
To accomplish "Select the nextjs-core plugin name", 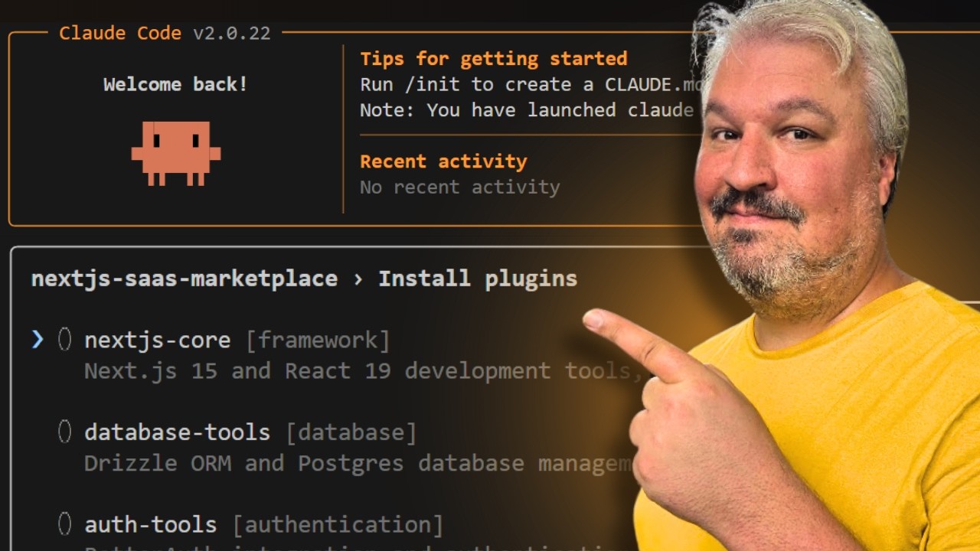I will point(158,340).
